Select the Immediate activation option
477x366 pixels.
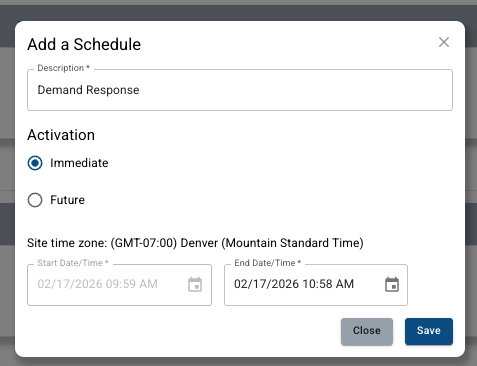click(x=35, y=163)
